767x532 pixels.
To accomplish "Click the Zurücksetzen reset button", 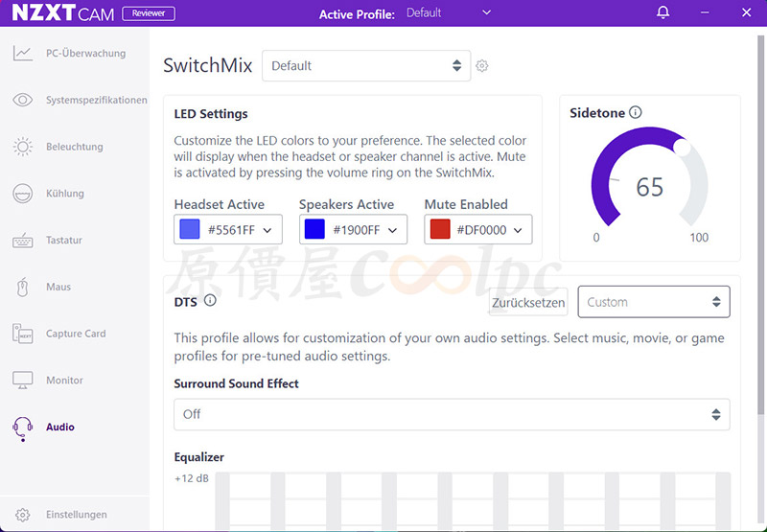I will point(528,302).
